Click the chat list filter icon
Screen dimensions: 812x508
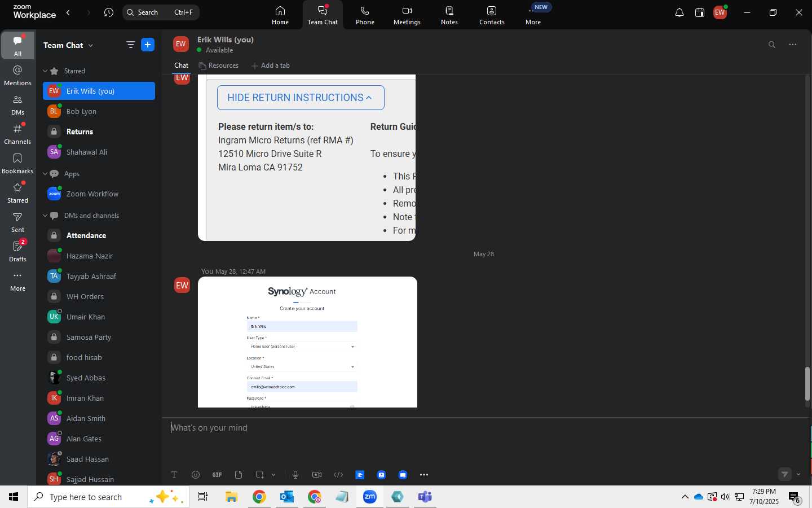[x=130, y=45]
